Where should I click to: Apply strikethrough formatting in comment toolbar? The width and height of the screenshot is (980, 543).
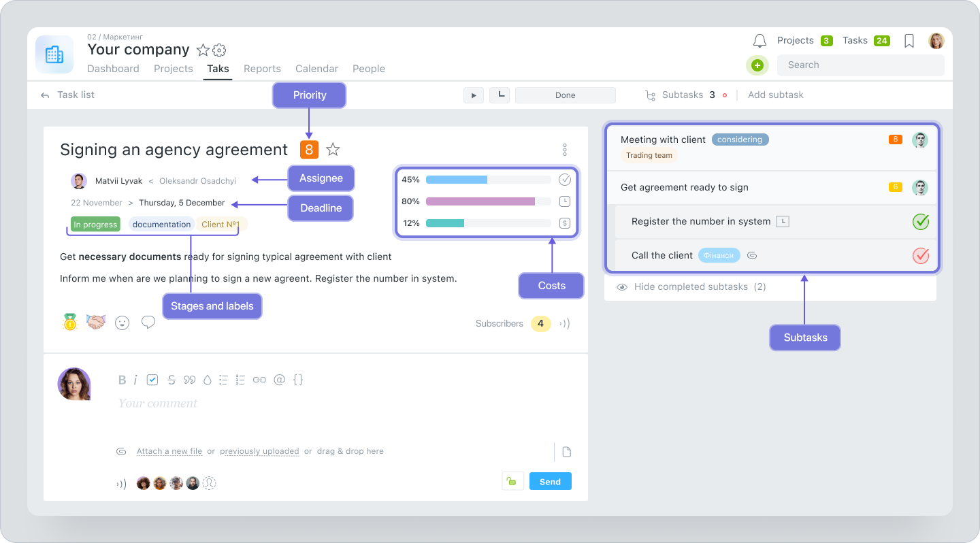point(171,380)
